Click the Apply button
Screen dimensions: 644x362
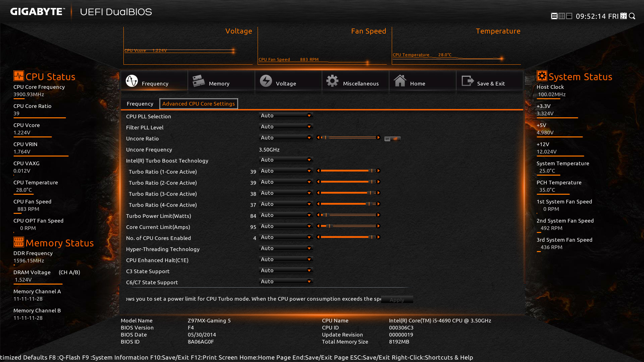(x=397, y=300)
